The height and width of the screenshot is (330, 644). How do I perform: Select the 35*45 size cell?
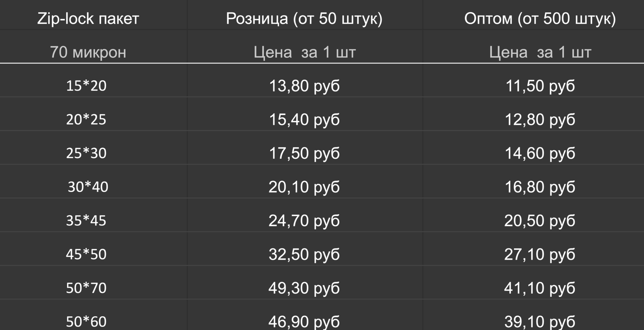86,221
